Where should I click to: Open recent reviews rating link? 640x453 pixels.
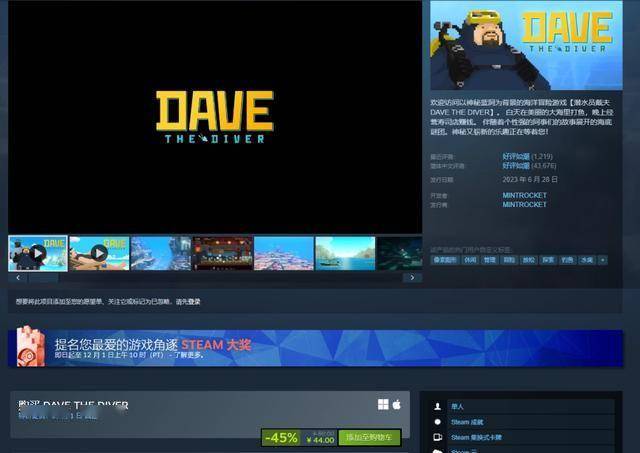516,157
